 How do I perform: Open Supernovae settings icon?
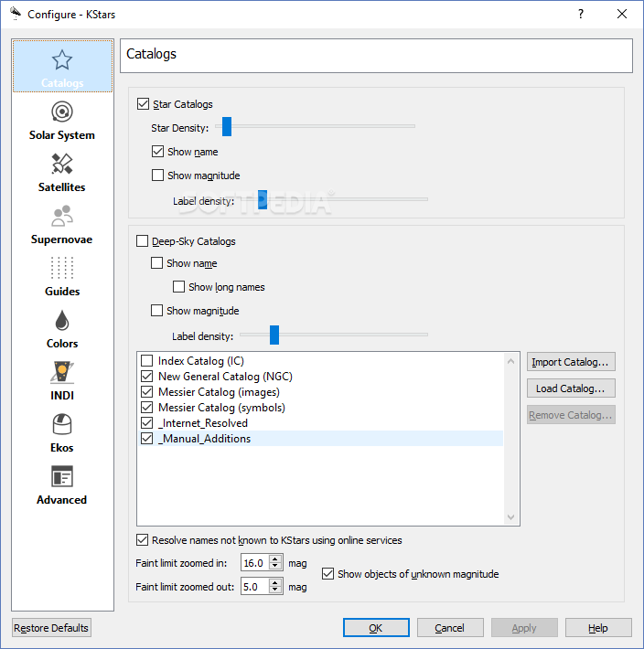62,216
